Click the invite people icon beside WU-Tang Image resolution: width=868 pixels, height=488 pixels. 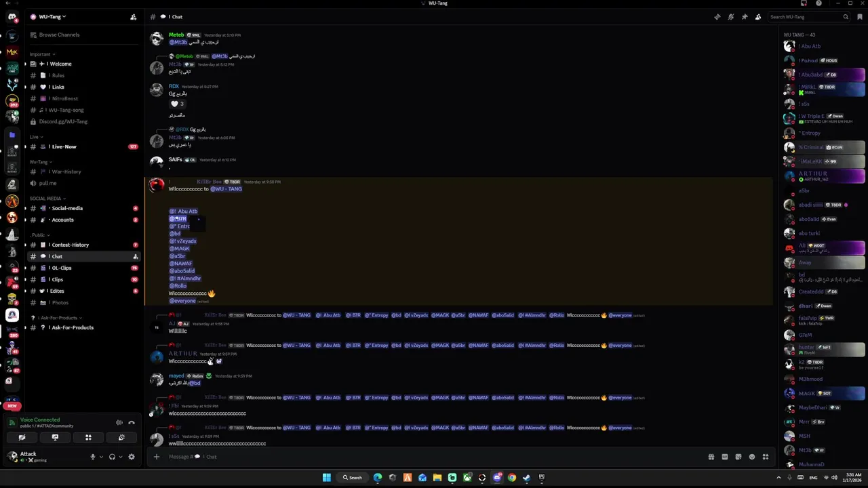pyautogui.click(x=133, y=17)
